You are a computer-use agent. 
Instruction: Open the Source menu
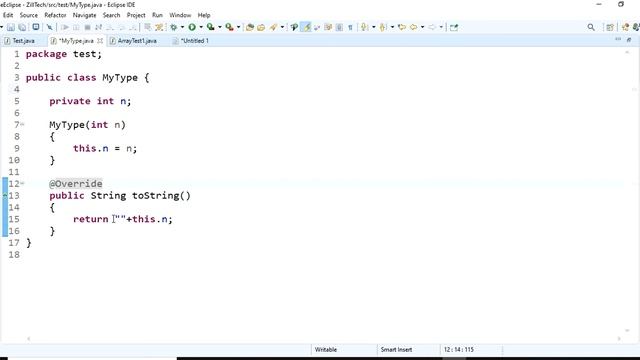tap(29, 15)
